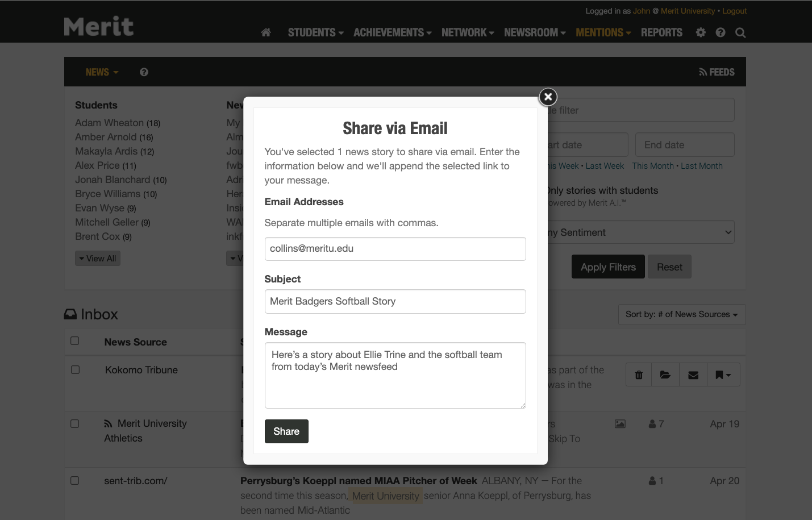The image size is (812, 520).
Task: Select the Merit University Athletics checkbox
Action: (x=75, y=424)
